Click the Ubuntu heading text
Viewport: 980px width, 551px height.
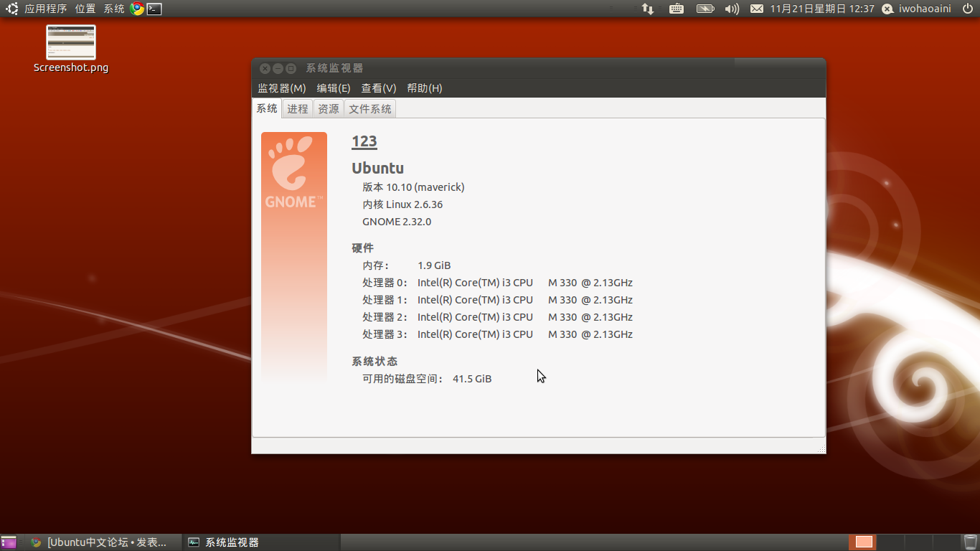378,169
